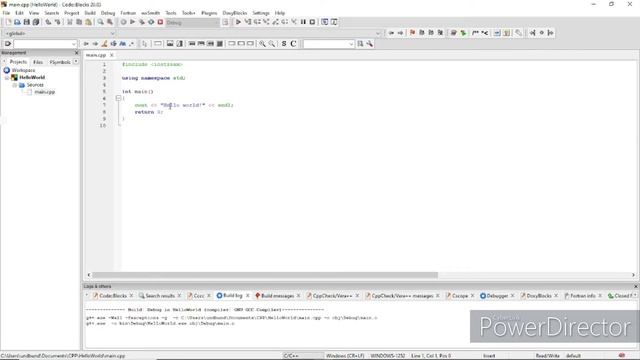Click the Zoom in magnifier icon
Screen dimensions: 640x360
point(262,44)
